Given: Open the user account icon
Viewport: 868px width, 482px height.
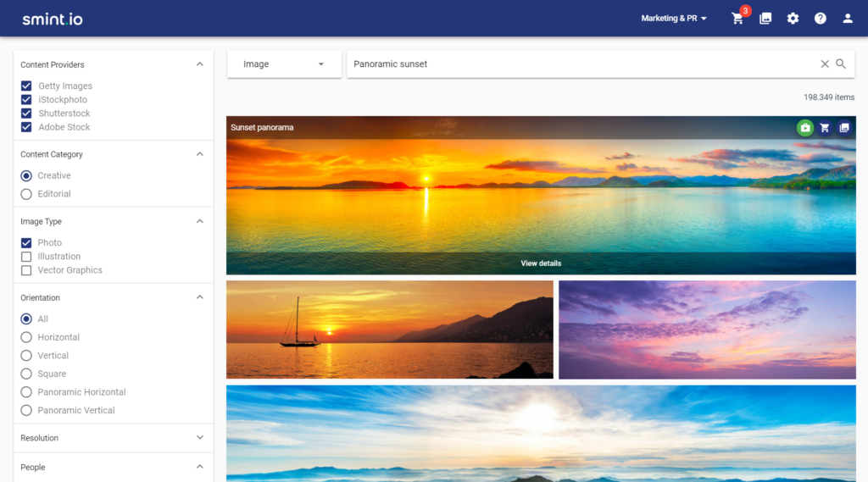Looking at the screenshot, I should click(x=848, y=19).
